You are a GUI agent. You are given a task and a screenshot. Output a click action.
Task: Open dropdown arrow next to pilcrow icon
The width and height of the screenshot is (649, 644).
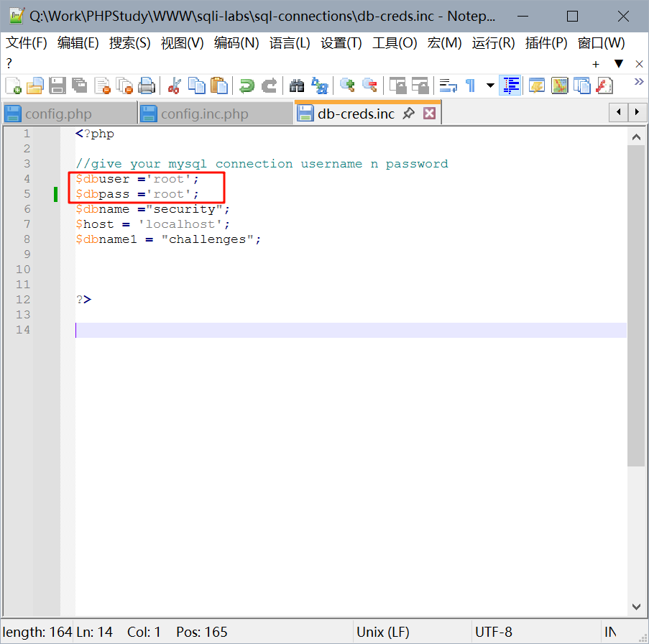tap(491, 86)
